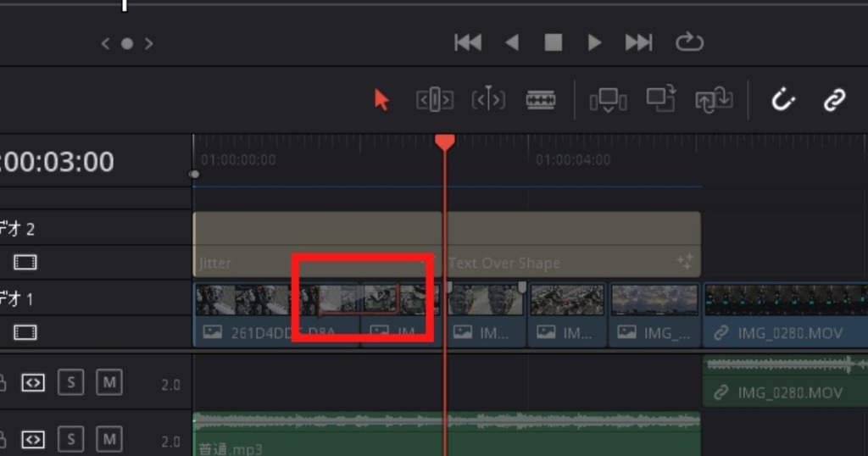Image resolution: width=868 pixels, height=456 pixels.
Task: Select the Text Over Shape title clip
Action: point(573,244)
